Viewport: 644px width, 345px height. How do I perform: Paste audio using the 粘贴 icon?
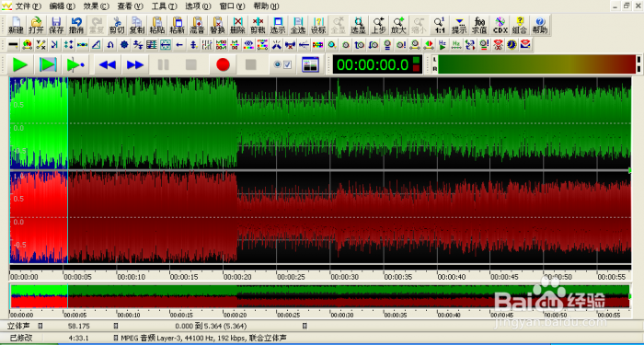157,26
